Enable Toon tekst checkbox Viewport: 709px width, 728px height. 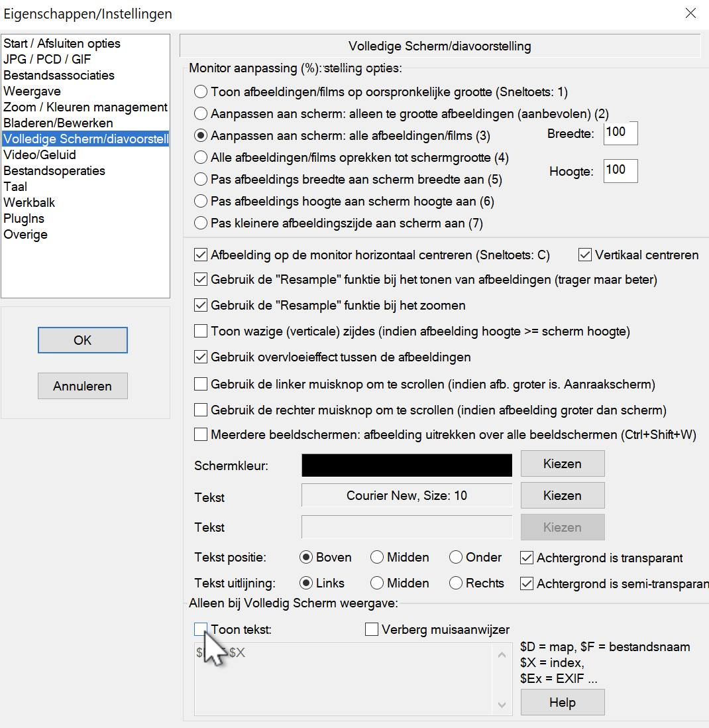coord(201,629)
